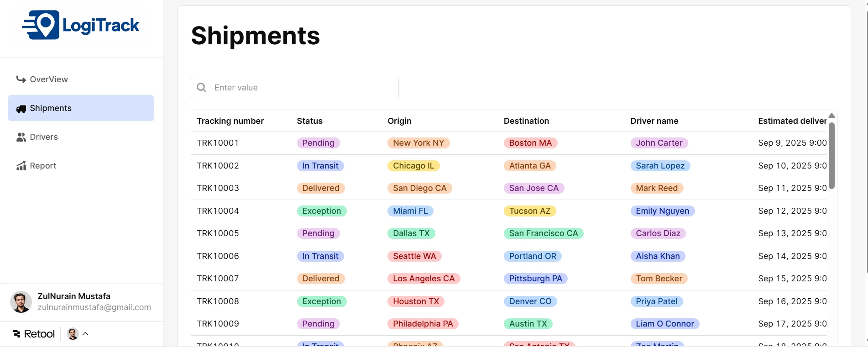The height and width of the screenshot is (348, 868).
Task: Expand the Retool user avatar menu
Action: (x=78, y=334)
